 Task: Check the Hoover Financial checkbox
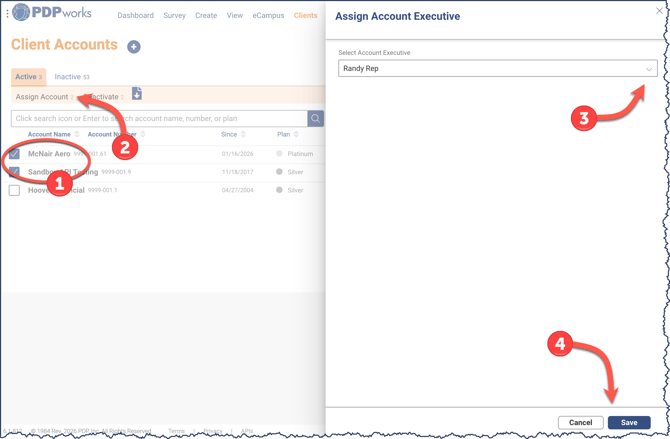(14, 190)
